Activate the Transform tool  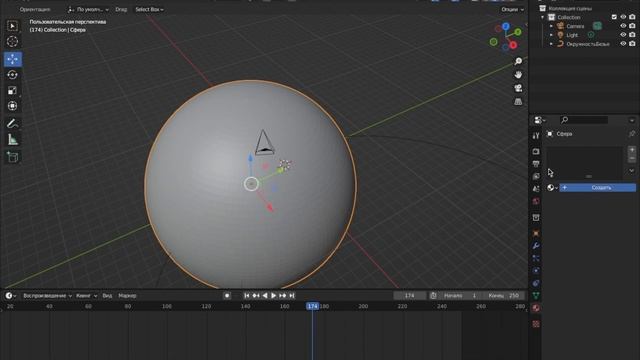12,106
